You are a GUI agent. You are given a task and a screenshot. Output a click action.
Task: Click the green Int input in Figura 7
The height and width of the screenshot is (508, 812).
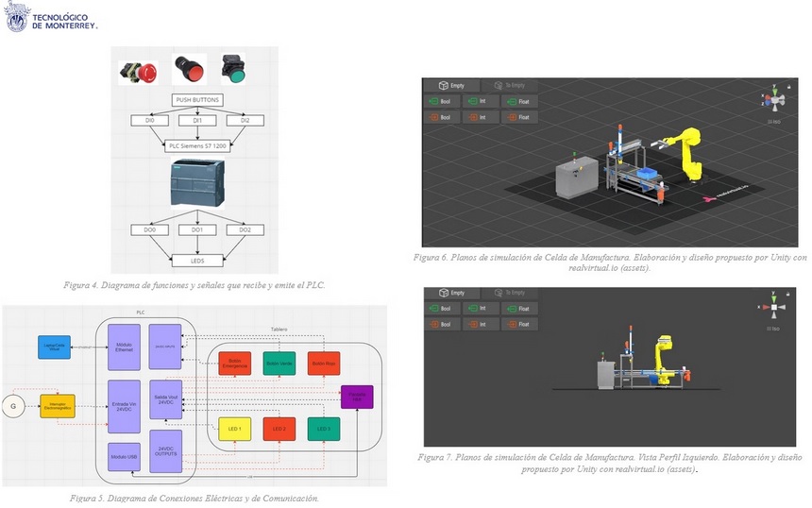coord(480,309)
